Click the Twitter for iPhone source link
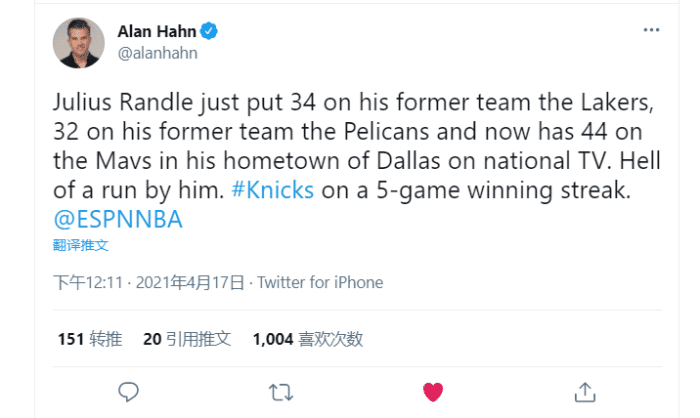Viewport: 700px width, 418px height. pyautogui.click(x=320, y=283)
